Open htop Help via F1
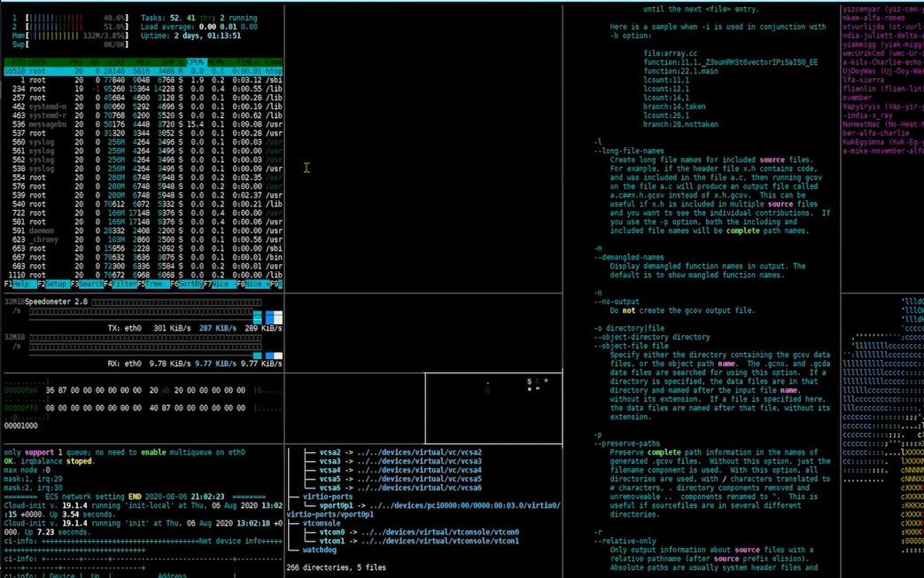The image size is (924, 578). (21, 285)
